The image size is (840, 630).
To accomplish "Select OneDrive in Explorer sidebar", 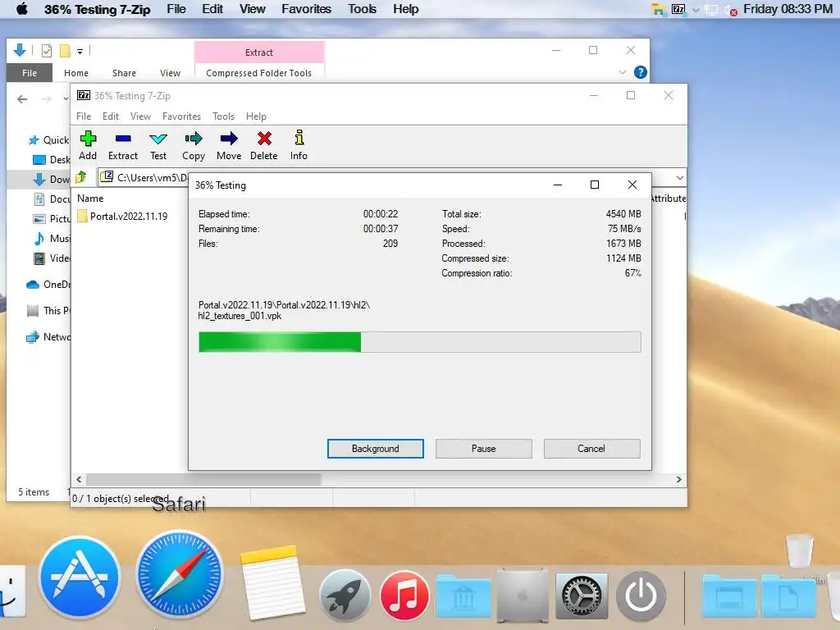I will click(48, 285).
